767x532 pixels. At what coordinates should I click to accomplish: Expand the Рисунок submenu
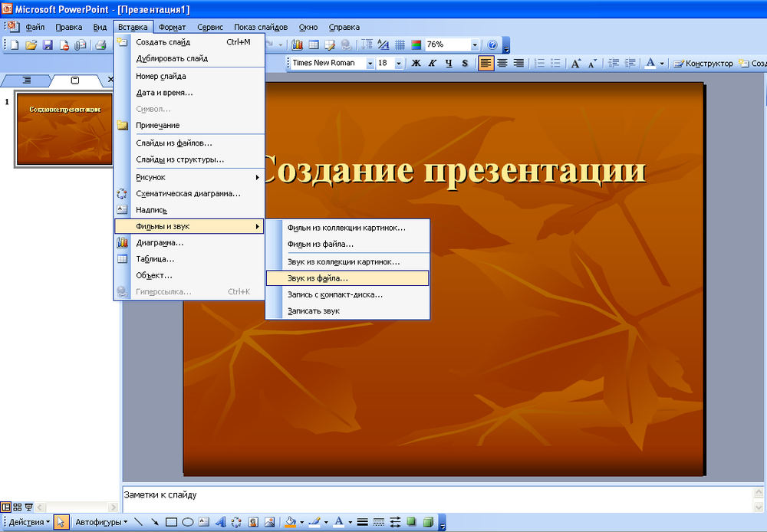tap(189, 177)
